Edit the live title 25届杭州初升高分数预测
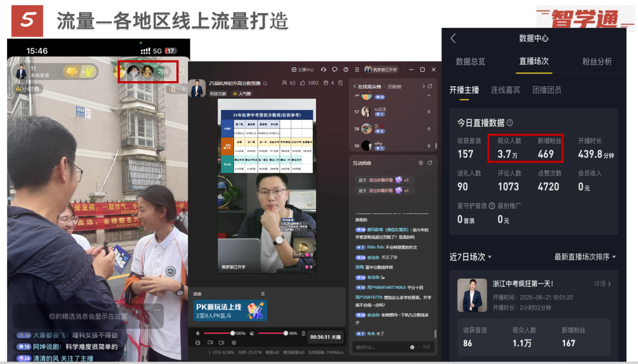 [265, 83]
